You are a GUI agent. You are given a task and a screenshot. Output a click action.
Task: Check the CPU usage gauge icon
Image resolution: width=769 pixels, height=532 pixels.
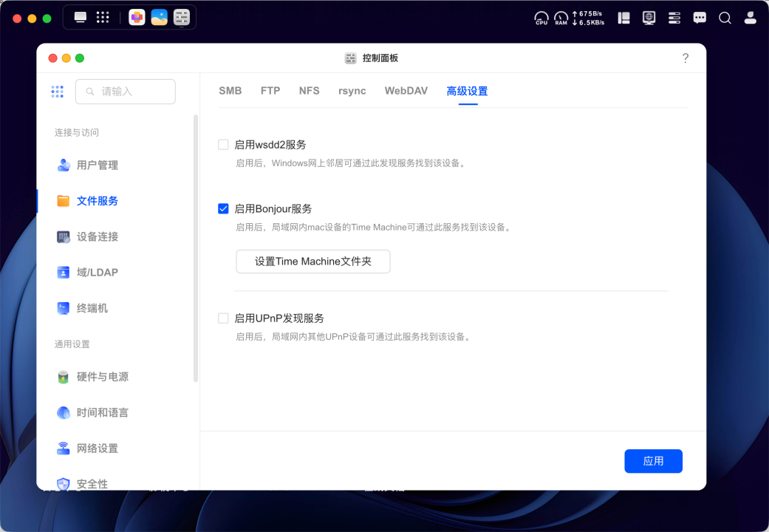tap(541, 18)
